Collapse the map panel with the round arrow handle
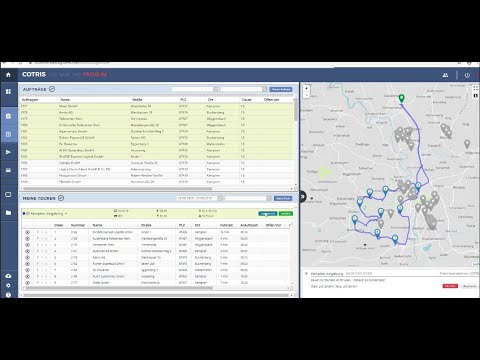This screenshot has height=360, width=480. (x=302, y=197)
